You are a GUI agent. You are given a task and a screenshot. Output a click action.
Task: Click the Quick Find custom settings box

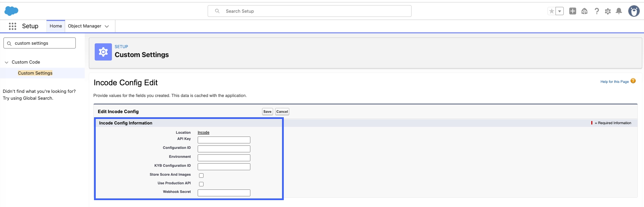click(x=40, y=43)
